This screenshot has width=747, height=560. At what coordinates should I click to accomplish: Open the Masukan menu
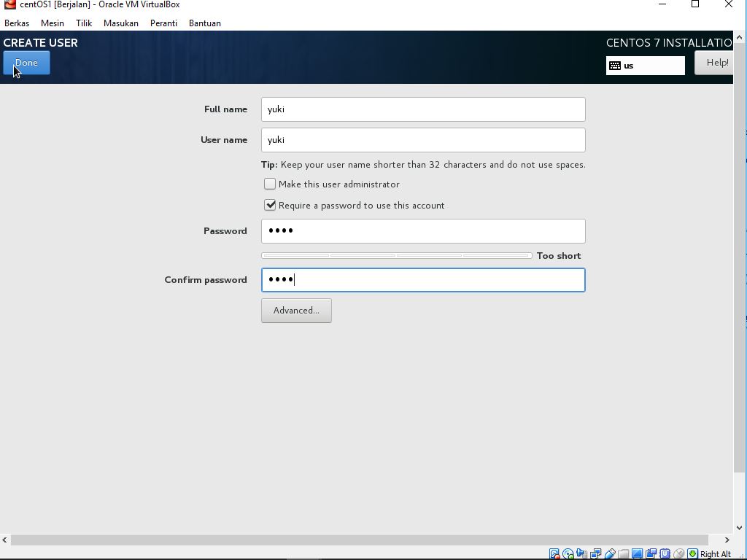(x=121, y=23)
